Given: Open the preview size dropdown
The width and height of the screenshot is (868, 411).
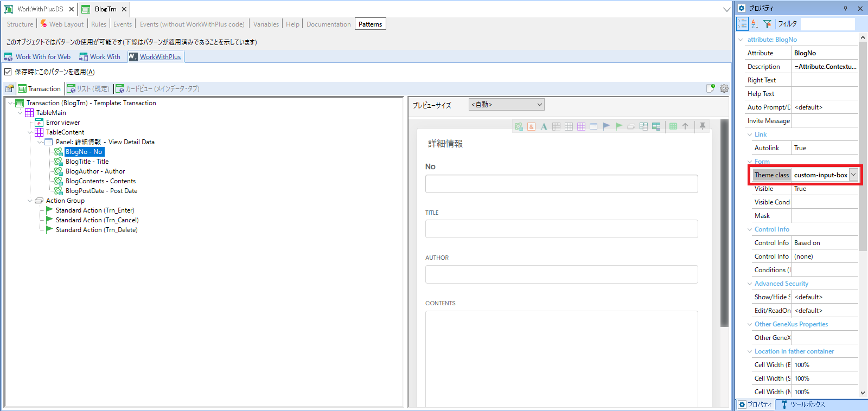Looking at the screenshot, I should [507, 105].
